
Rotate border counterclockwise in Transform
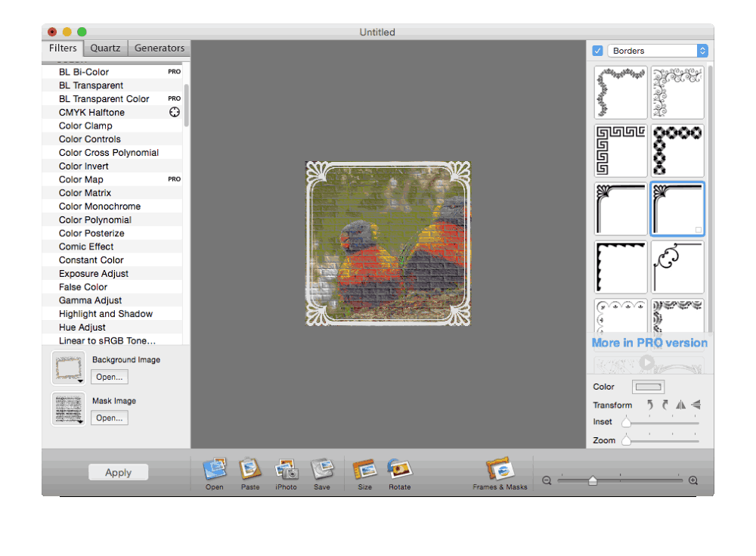click(x=650, y=405)
